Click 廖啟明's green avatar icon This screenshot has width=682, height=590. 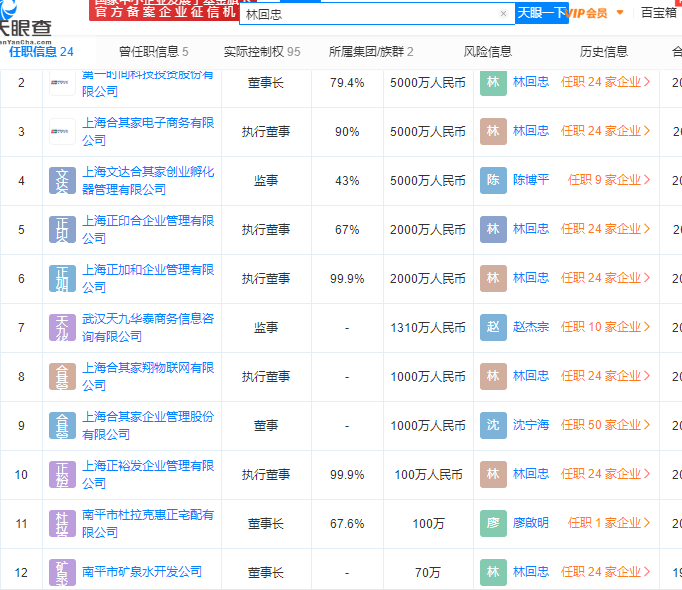click(493, 523)
